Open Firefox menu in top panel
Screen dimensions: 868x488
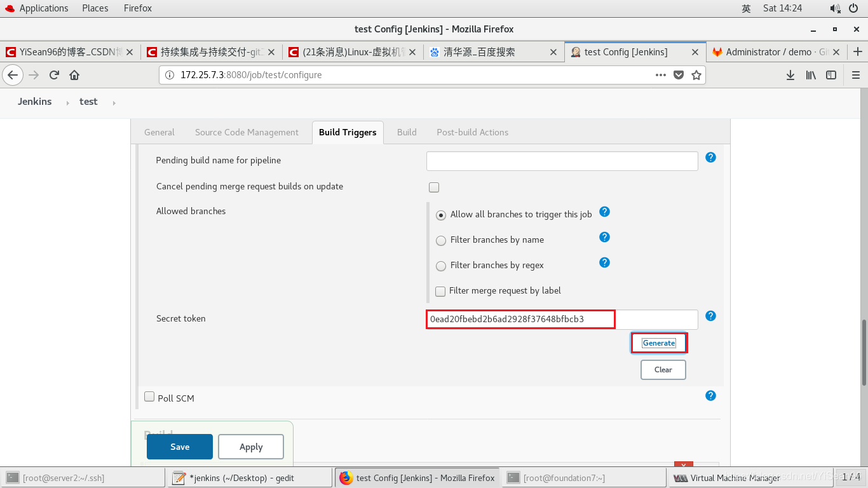tap(138, 8)
